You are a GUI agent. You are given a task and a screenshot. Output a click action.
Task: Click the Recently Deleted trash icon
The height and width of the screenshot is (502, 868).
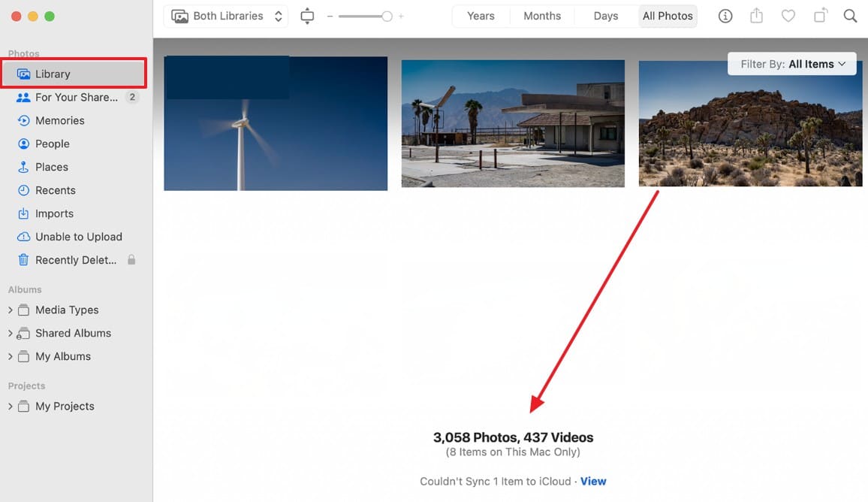pyautogui.click(x=23, y=260)
